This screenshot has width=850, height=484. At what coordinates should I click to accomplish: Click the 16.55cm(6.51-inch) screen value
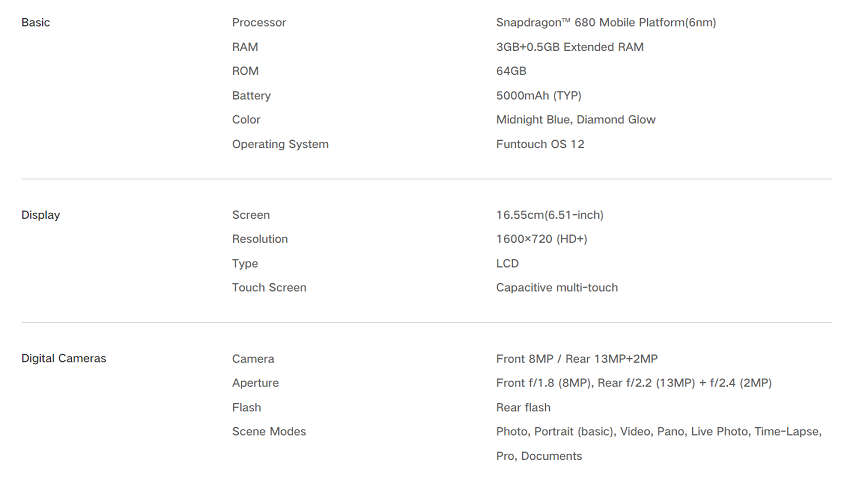point(550,215)
